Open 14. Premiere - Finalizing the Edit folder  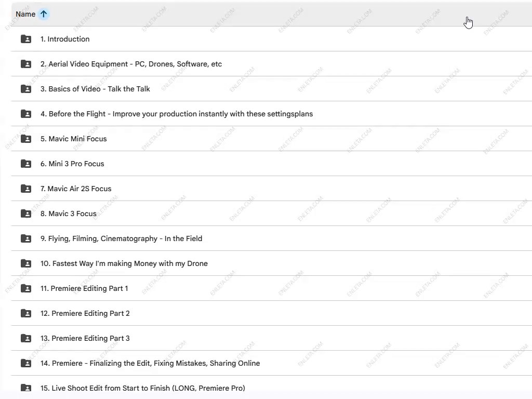point(150,363)
